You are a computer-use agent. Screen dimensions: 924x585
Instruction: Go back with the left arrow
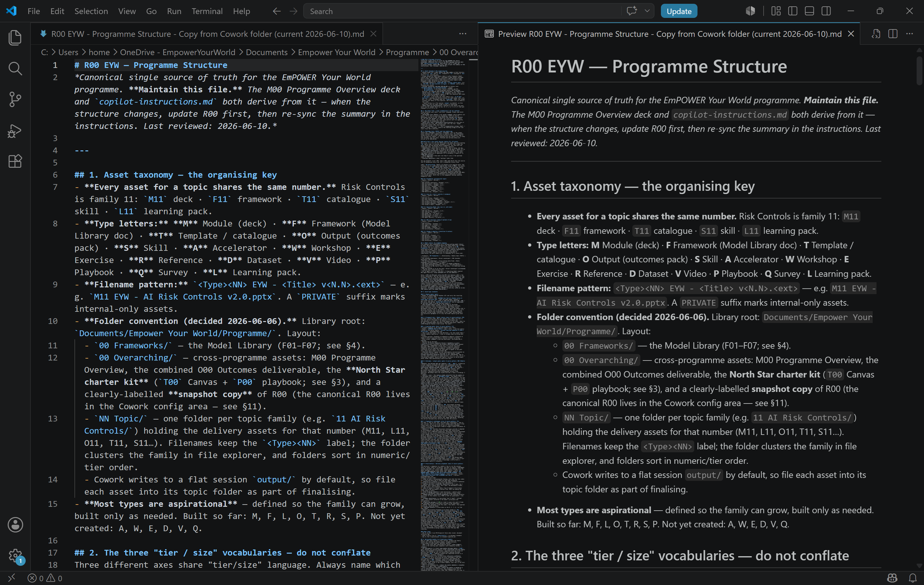click(277, 11)
